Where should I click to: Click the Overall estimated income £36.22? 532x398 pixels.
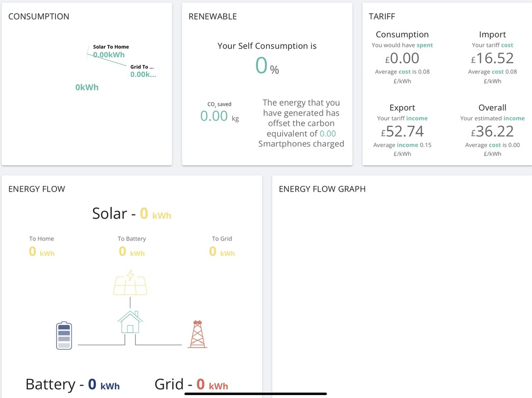[493, 131]
